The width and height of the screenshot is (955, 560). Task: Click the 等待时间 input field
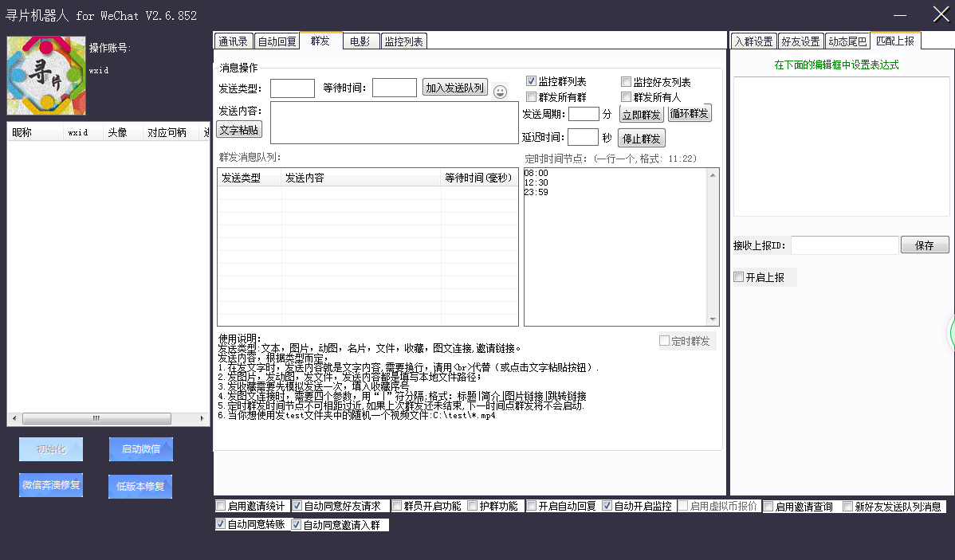tap(395, 88)
